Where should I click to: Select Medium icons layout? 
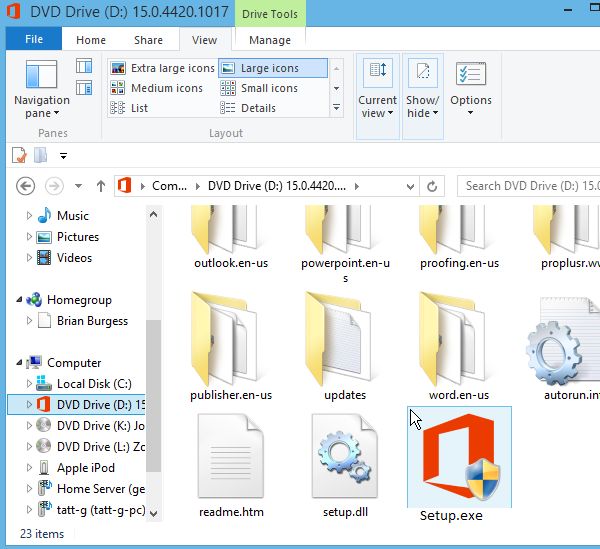click(157, 88)
